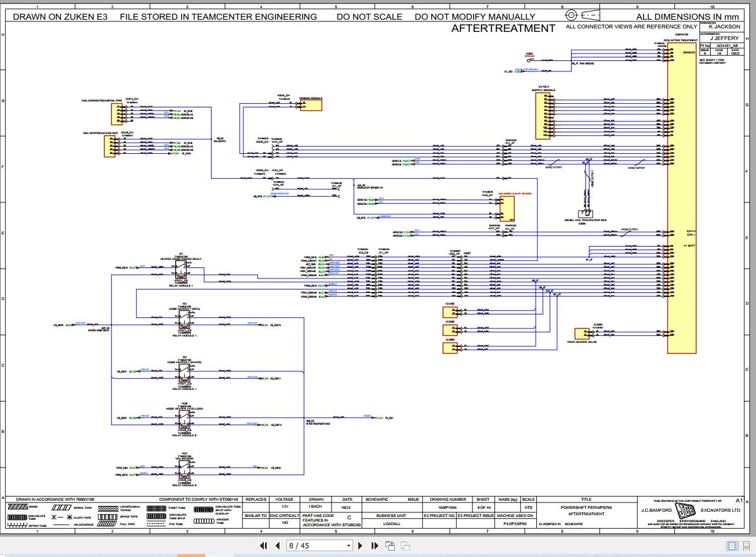Click the DO NOT SCALE header text

(x=369, y=17)
